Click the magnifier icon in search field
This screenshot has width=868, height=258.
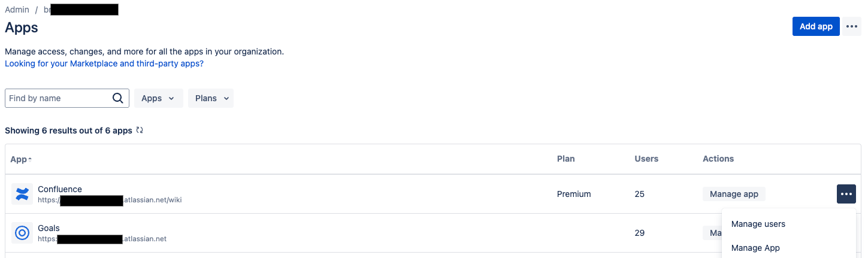point(118,98)
